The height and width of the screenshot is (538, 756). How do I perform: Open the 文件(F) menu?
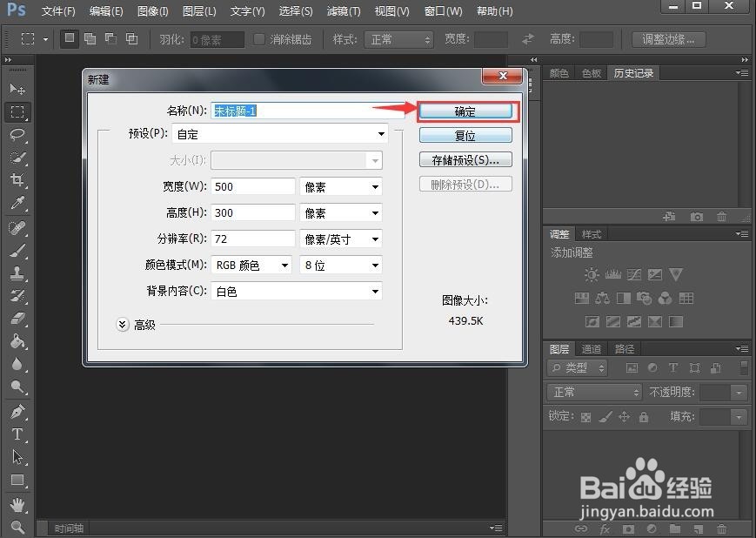(58, 10)
